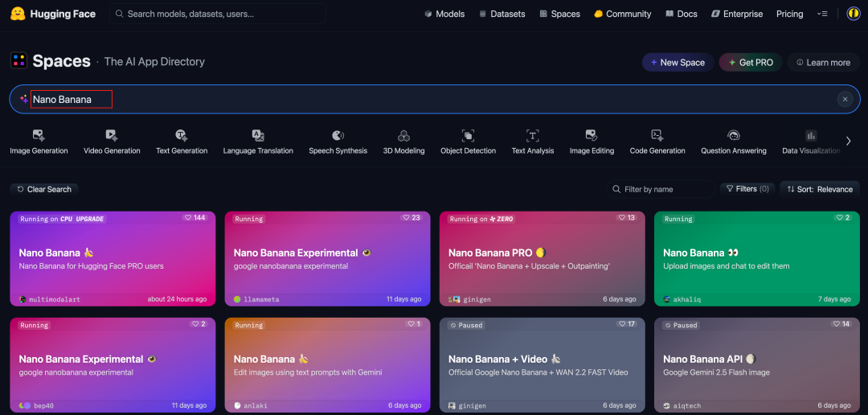This screenshot has width=868, height=415.
Task: Like the anlaki Nano Banana space
Action: click(x=414, y=324)
